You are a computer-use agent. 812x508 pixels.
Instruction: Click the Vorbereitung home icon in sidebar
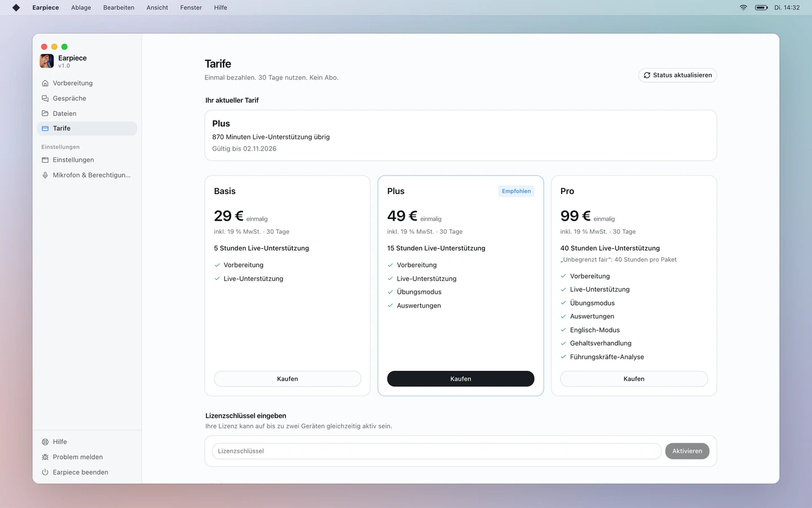(45, 83)
